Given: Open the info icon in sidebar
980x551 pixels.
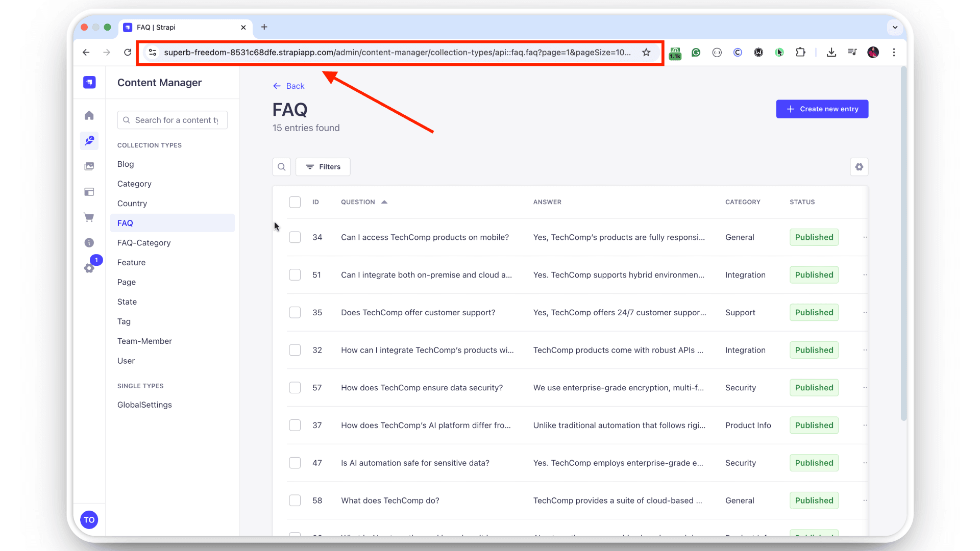Looking at the screenshot, I should click(89, 243).
